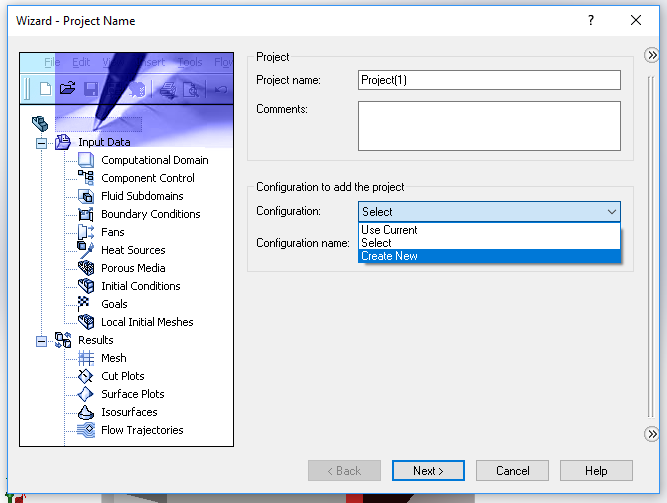
Task: Click the Boundary Conditions icon in tree
Action: [85, 214]
